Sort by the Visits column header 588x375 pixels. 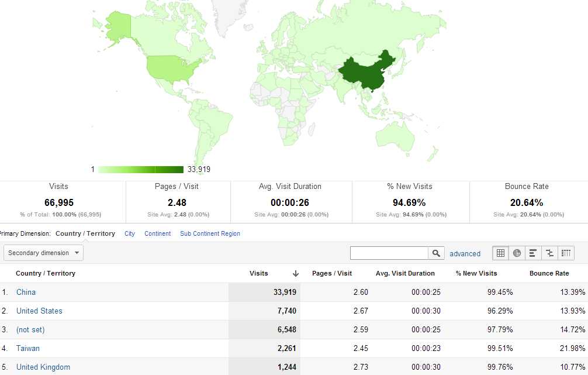(259, 273)
